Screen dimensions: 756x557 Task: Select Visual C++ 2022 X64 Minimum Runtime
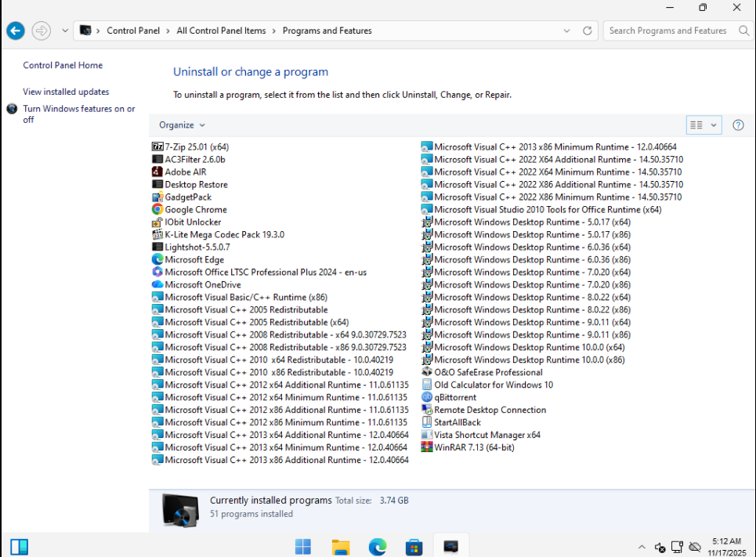coord(552,172)
